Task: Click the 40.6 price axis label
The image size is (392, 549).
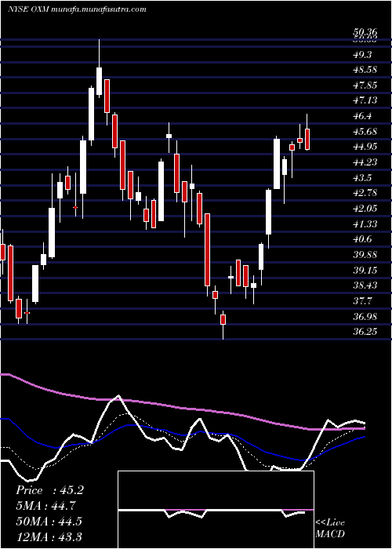Action: pyautogui.click(x=362, y=239)
